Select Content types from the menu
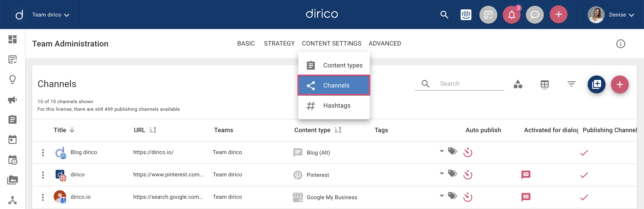Viewport: 644px width, 209px height. coord(334,65)
